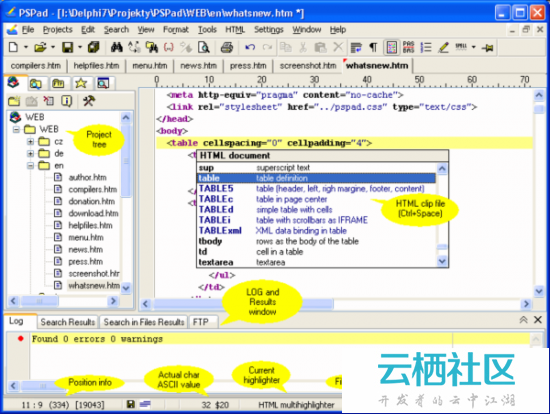
Task: Switch to screenshot.htm file tab
Action: click(308, 66)
